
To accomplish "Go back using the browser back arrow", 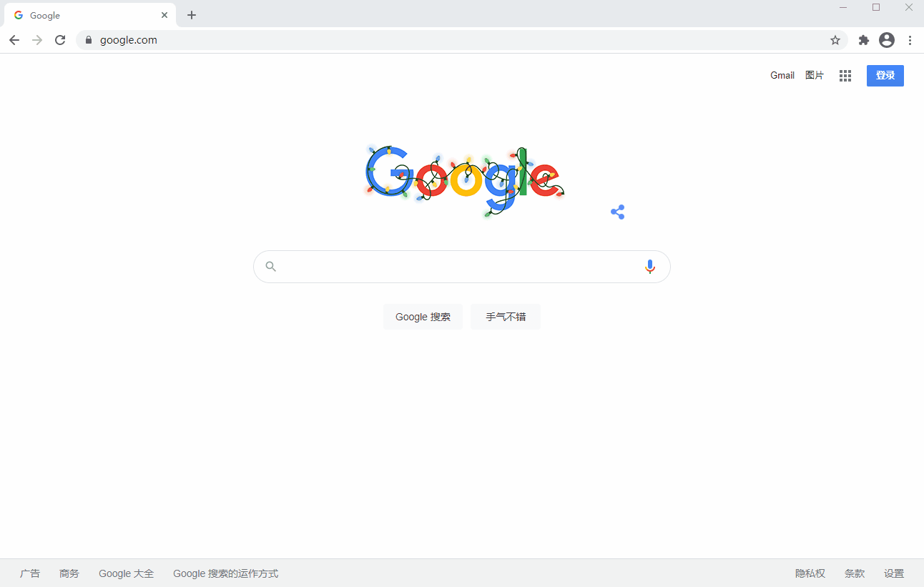I will 14,40.
